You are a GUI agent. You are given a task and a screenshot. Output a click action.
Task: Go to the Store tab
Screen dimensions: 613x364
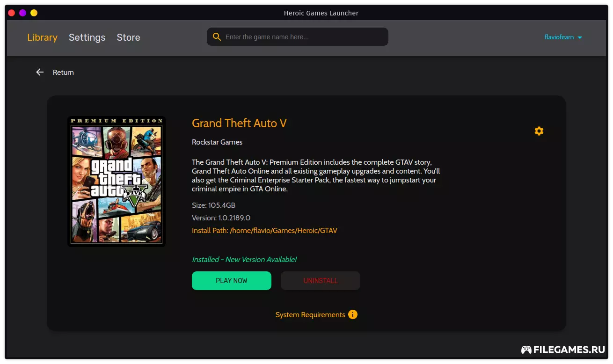[128, 37]
